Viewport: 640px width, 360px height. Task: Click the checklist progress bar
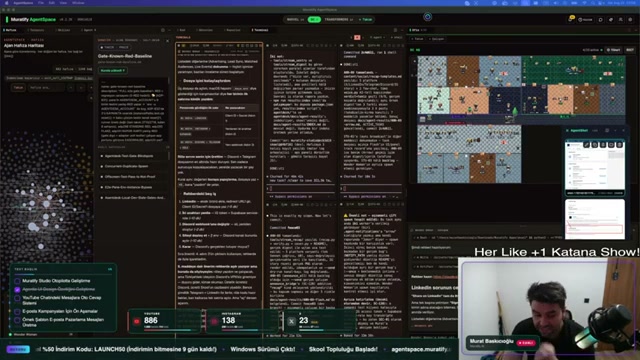pos(63,274)
